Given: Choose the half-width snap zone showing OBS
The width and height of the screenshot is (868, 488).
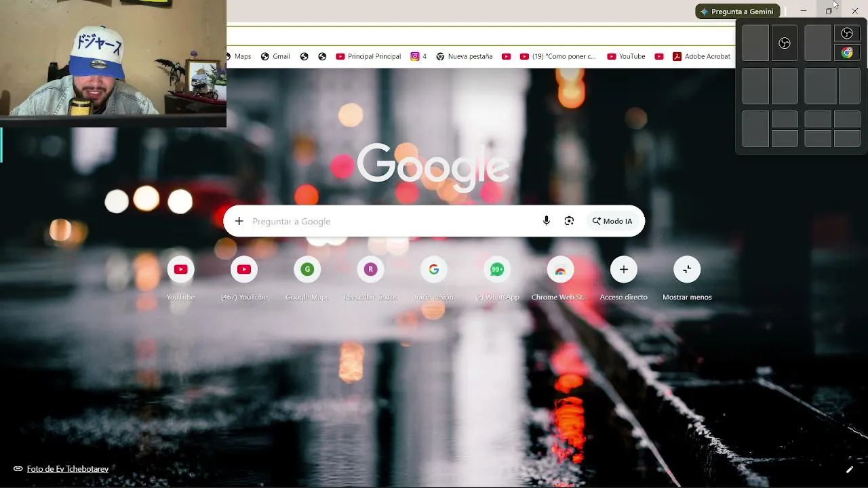Looking at the screenshot, I should click(785, 43).
